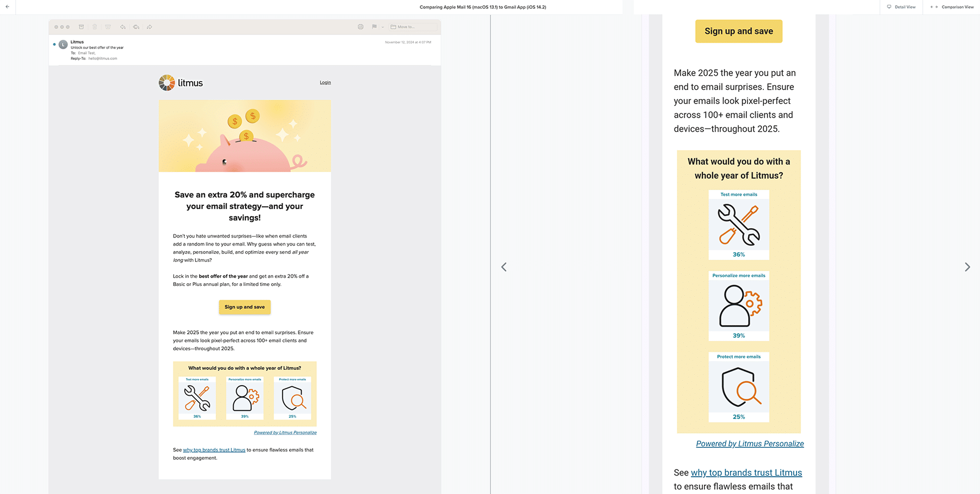Advance to the next client with the right chevron

pos(967,267)
